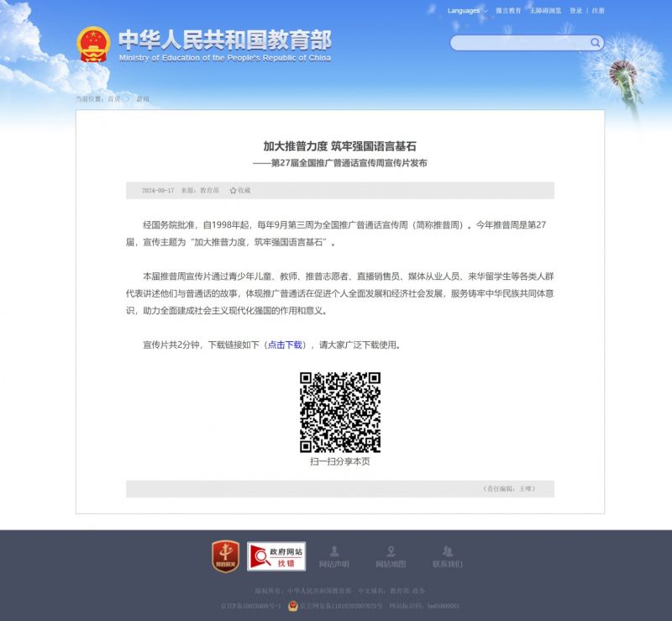Viewport: 672px width, 621px height.
Task: Click the publish date 2024-09-17
Action: [158, 191]
